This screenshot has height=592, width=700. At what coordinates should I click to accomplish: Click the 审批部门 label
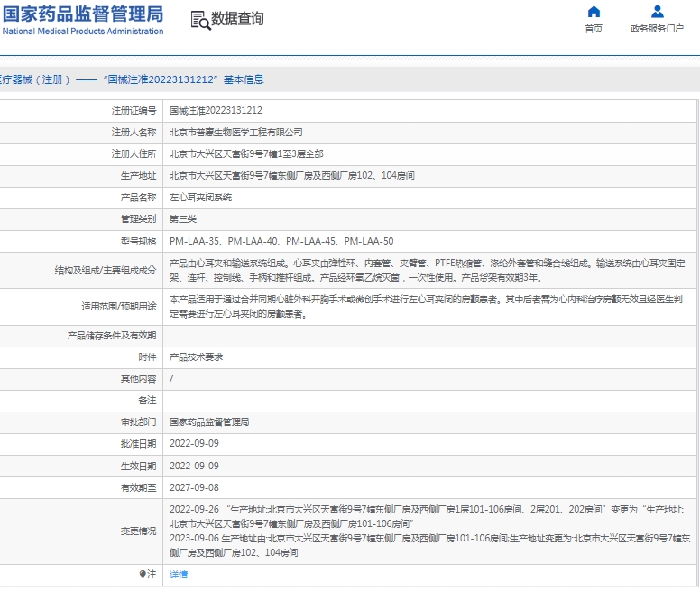138,422
